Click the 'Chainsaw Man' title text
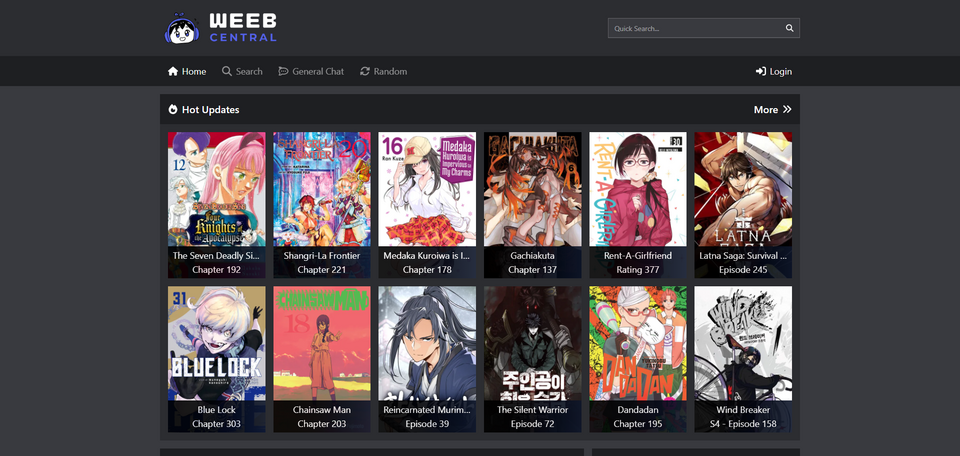This screenshot has width=960, height=456. [x=322, y=410]
